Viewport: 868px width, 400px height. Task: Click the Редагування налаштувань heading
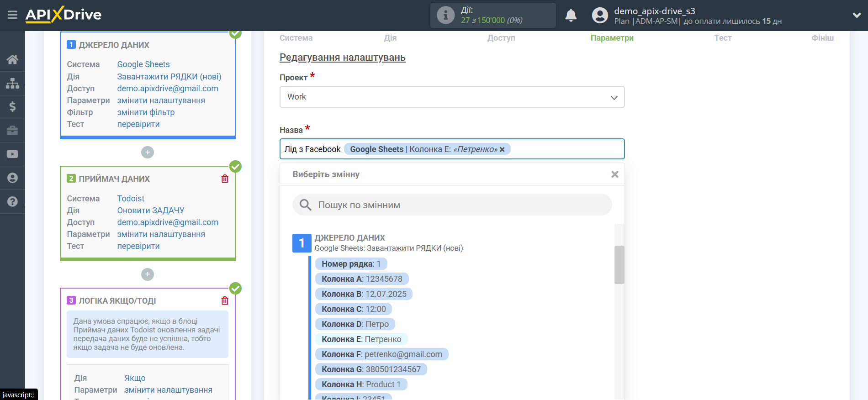(343, 58)
